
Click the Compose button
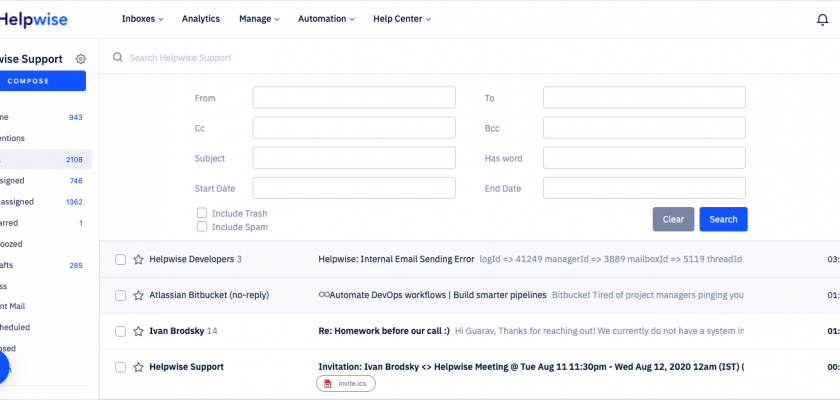[x=42, y=81]
